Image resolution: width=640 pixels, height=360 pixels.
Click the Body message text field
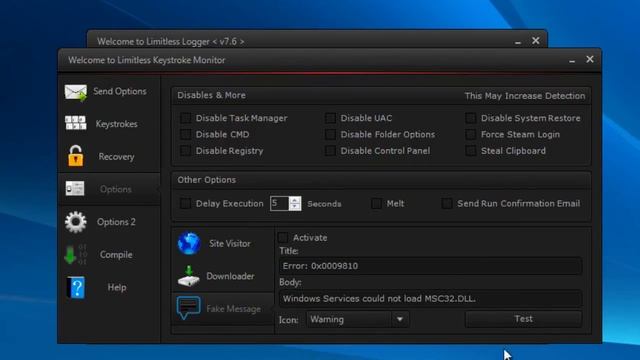click(430, 298)
